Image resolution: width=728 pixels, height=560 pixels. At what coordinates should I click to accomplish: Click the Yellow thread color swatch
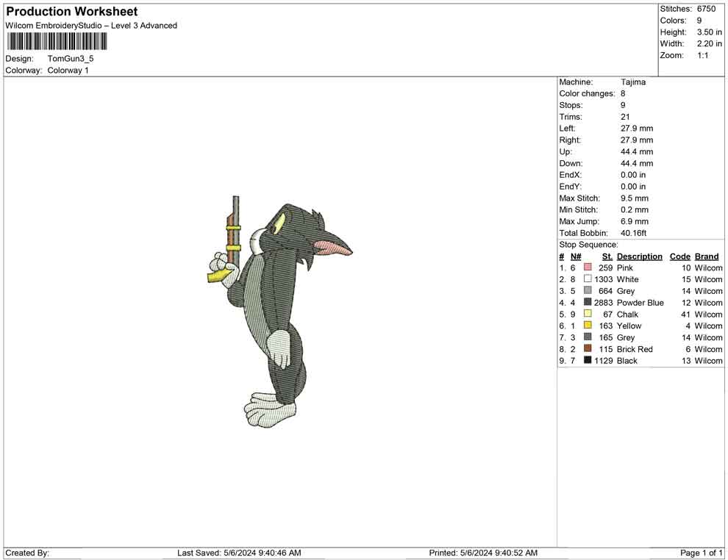(x=588, y=326)
